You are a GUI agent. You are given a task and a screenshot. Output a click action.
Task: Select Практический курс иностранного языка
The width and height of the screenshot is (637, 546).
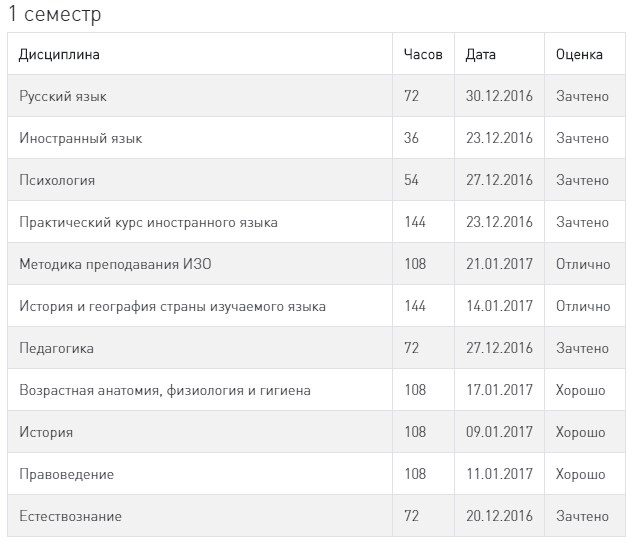(x=148, y=223)
